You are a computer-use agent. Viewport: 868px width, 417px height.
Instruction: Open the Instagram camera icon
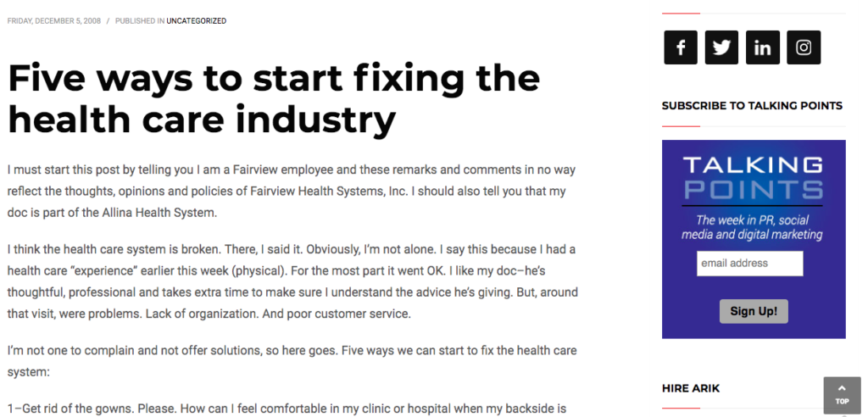point(804,47)
